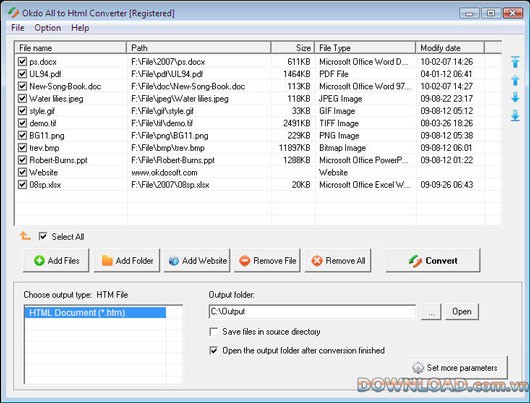Enable Save files in source directory

coord(214,332)
